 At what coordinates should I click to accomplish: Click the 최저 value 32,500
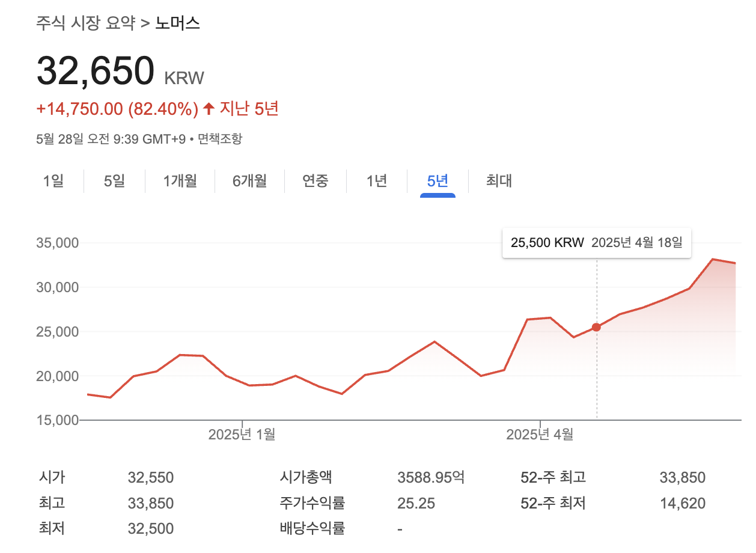pyautogui.click(x=151, y=529)
